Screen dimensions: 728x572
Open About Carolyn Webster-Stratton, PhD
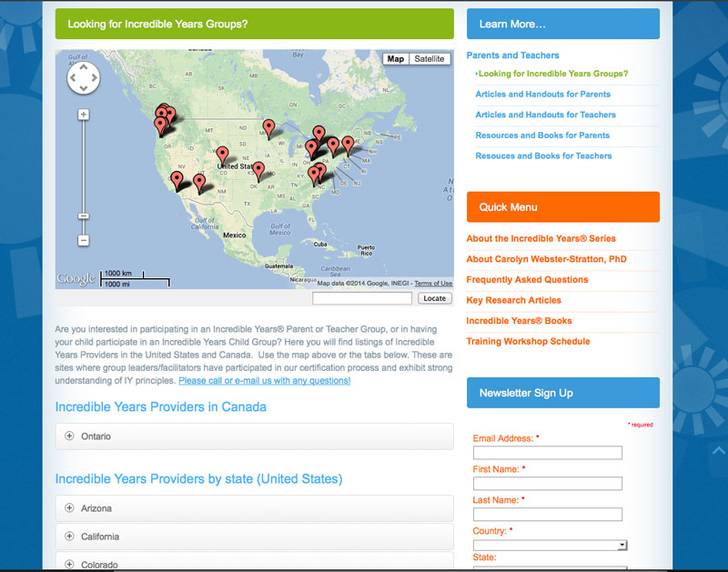[x=547, y=259]
